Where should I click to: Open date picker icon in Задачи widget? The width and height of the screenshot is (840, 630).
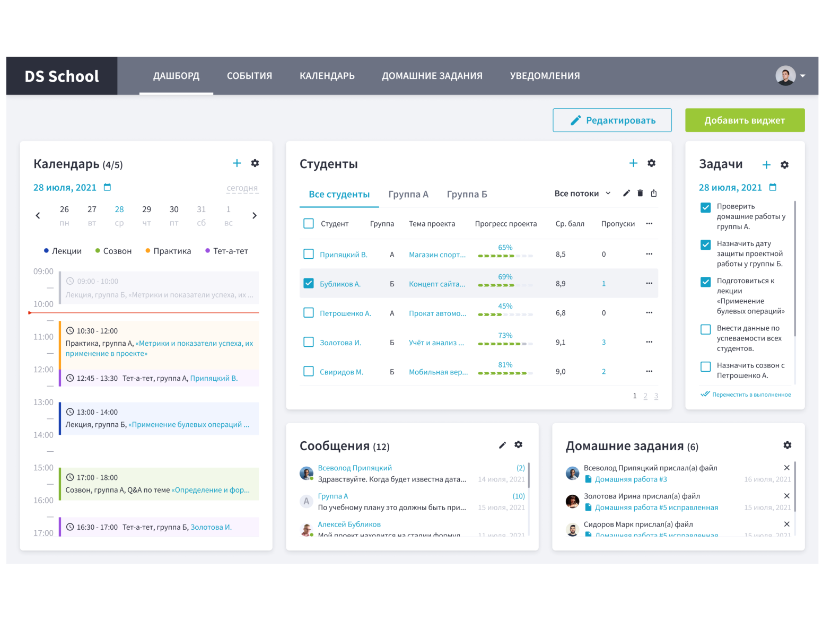click(773, 187)
